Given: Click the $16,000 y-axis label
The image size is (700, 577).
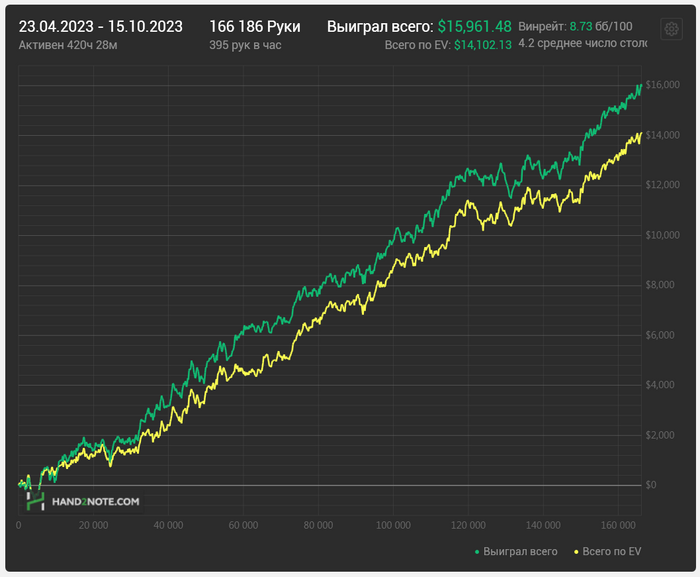Looking at the screenshot, I should point(662,85).
